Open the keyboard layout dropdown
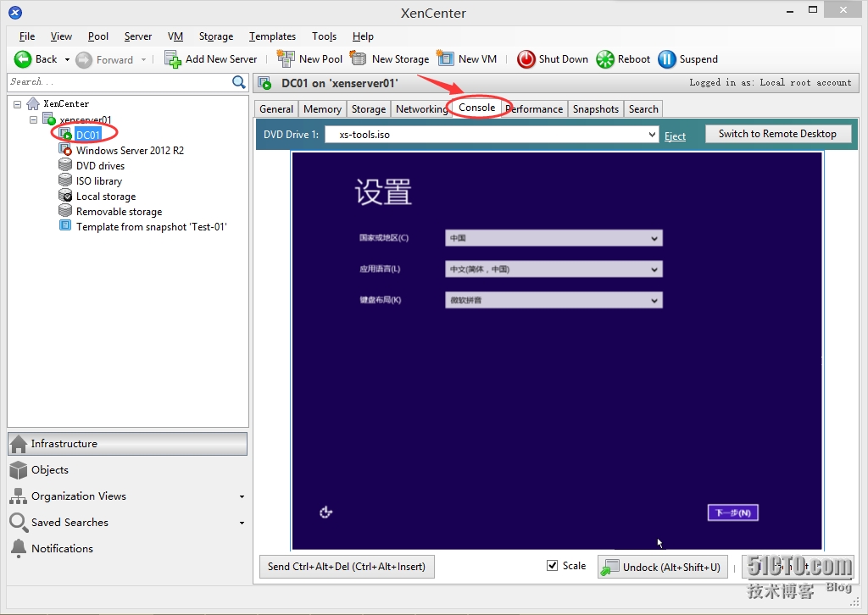 tap(654, 301)
